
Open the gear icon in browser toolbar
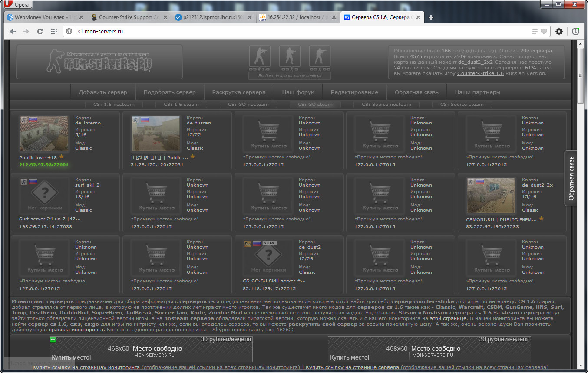(x=559, y=31)
